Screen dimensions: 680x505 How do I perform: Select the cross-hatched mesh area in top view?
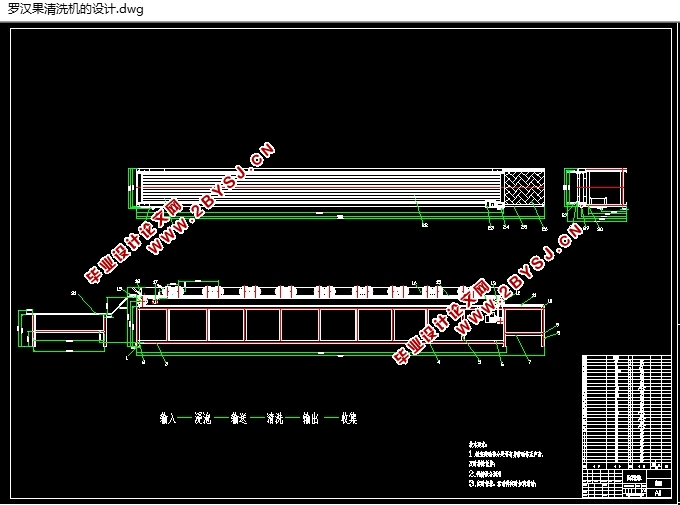point(524,188)
